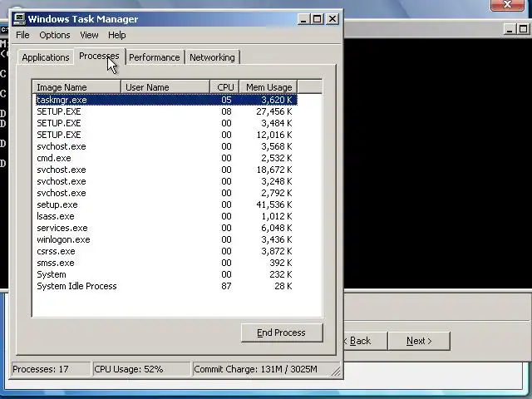The height and width of the screenshot is (399, 532).
Task: Click the Task Manager title bar icon
Action: pos(19,19)
